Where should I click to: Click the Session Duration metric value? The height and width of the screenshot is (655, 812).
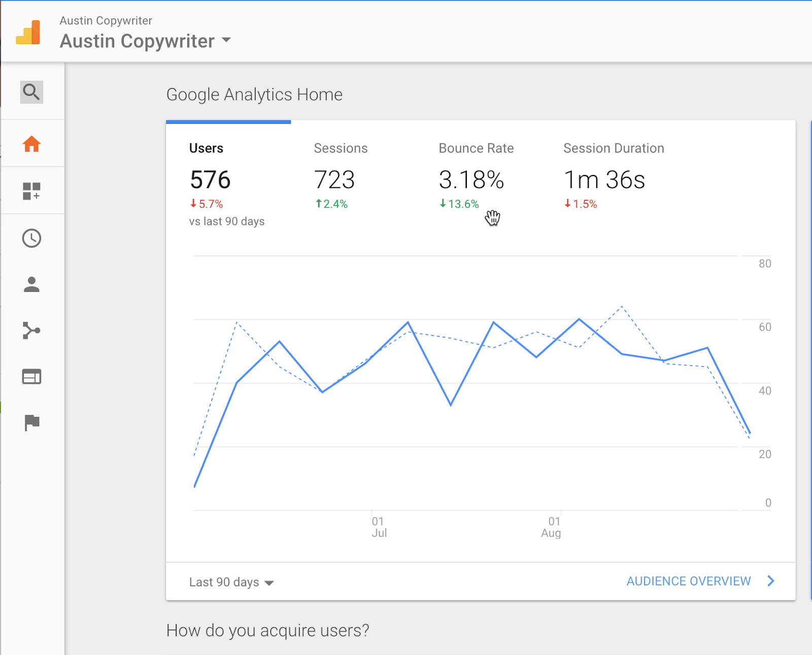[604, 179]
